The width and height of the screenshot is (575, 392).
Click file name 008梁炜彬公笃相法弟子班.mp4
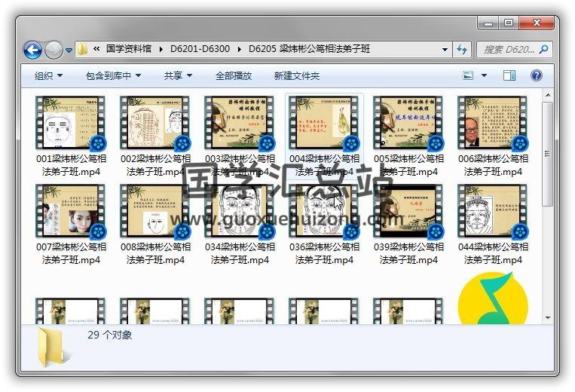pyautogui.click(x=155, y=254)
